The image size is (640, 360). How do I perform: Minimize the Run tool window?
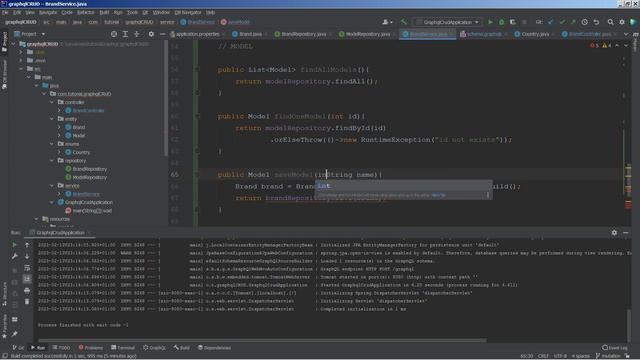tap(626, 233)
